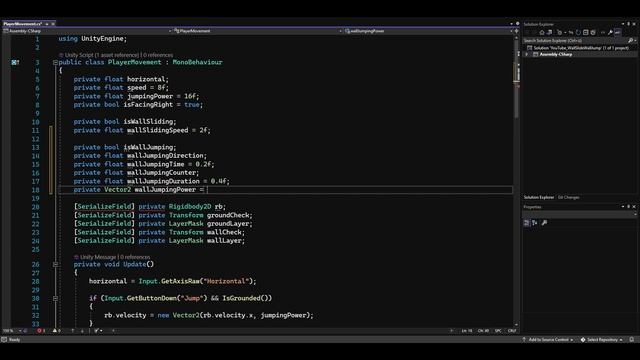This screenshot has width=640, height=360.
Task: Click the warning count indicator
Action: coord(57,331)
